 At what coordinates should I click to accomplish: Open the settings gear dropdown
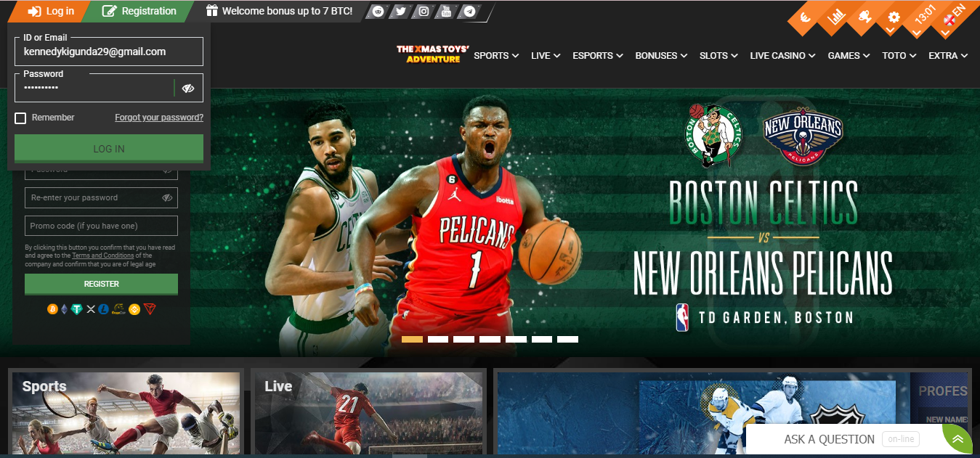pos(894,17)
